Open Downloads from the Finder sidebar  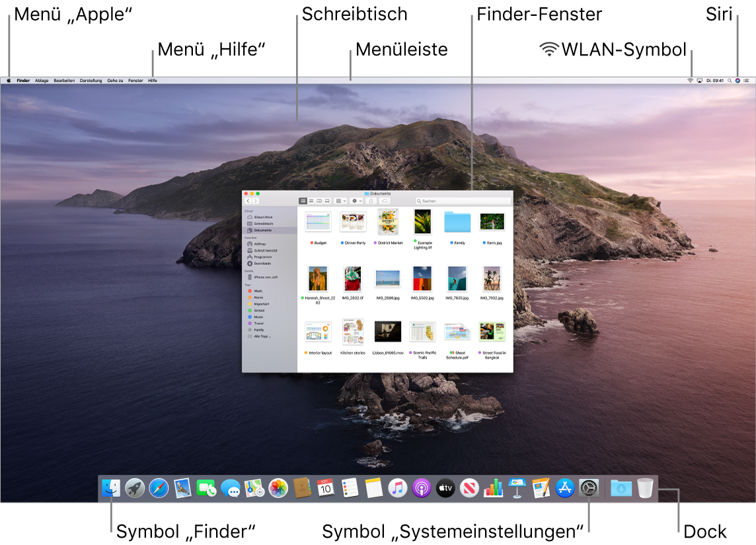click(263, 263)
